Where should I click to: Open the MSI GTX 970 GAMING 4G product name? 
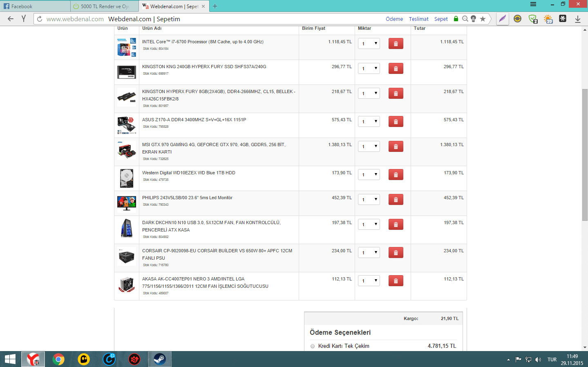pos(214,148)
